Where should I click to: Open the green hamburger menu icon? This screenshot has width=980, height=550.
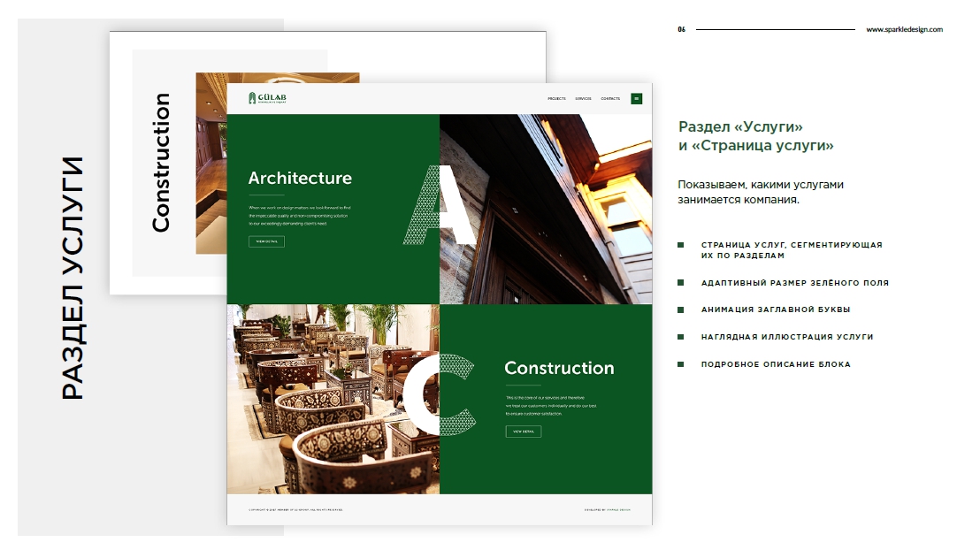(636, 99)
